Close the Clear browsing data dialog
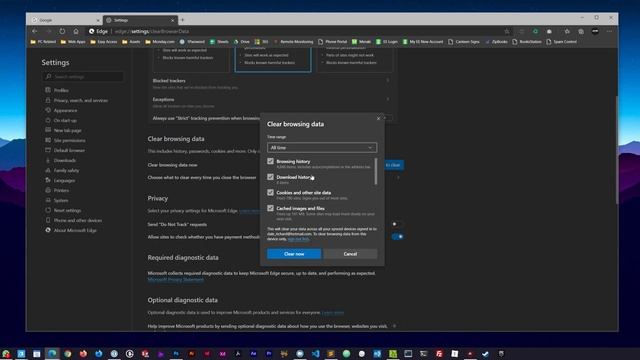640x360 pixels. tap(378, 118)
